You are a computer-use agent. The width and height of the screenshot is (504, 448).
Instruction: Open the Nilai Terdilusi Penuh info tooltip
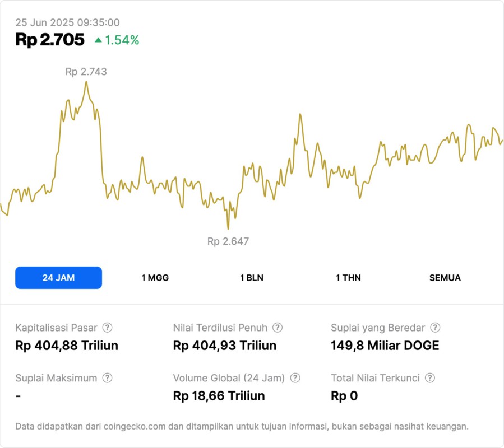[278, 328]
